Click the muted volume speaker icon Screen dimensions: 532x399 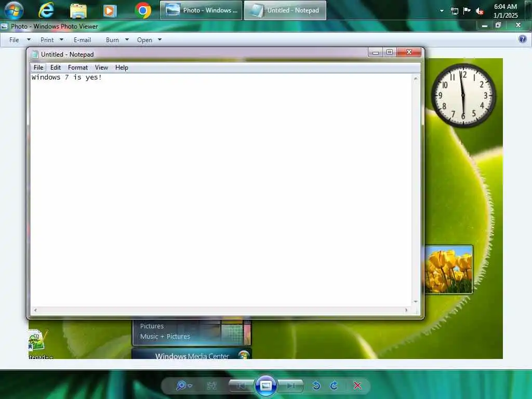[480, 11]
